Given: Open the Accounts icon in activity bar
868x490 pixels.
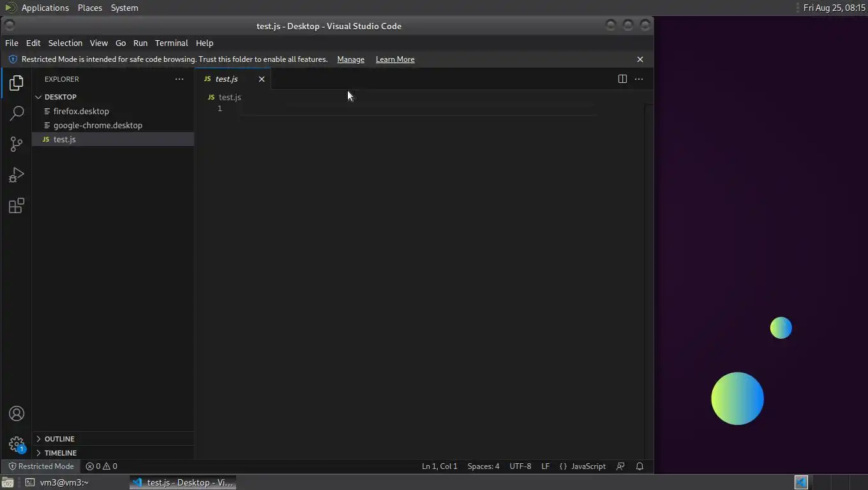Looking at the screenshot, I should [x=17, y=413].
